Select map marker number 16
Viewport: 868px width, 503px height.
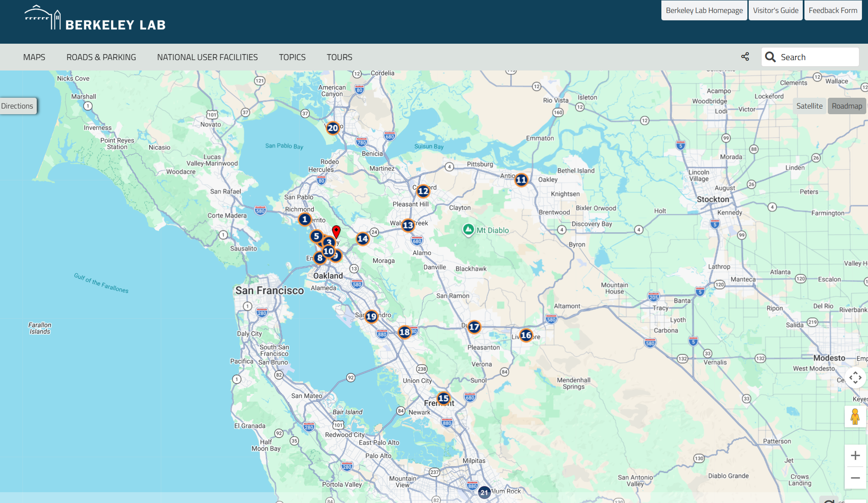click(526, 335)
